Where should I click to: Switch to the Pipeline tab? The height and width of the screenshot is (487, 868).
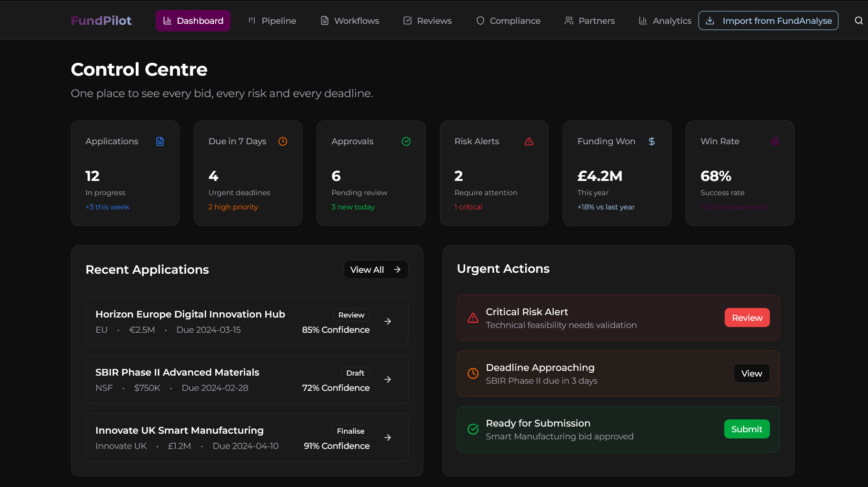(272, 20)
